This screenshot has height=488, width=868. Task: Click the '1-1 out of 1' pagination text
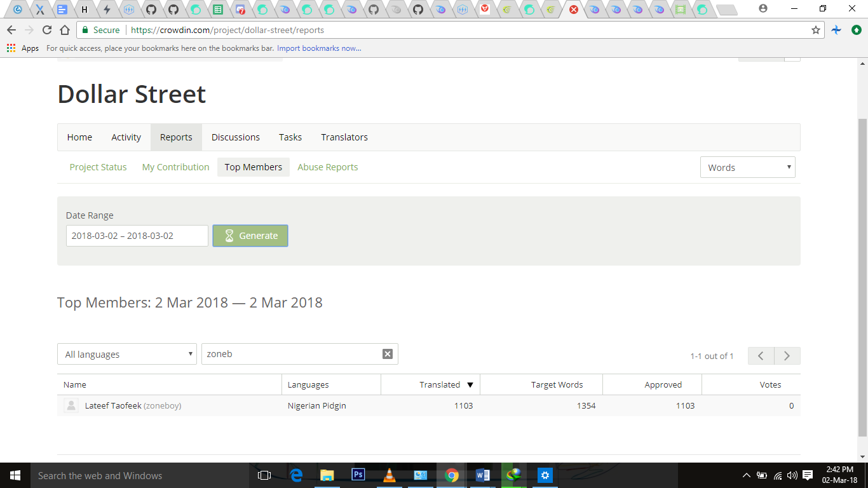click(712, 356)
